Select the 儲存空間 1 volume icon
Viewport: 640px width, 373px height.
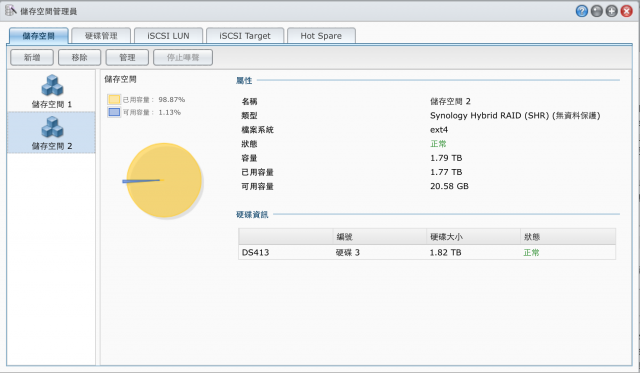(52, 85)
